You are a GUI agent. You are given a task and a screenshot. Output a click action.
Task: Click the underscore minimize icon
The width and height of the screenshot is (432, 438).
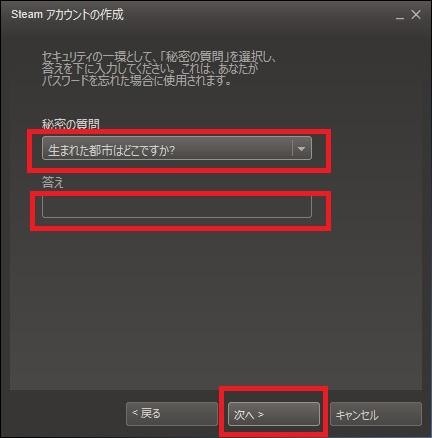400,18
